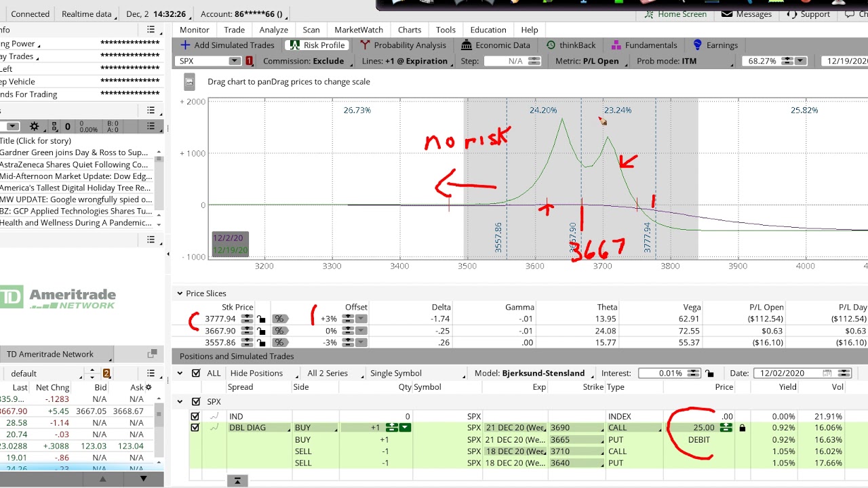868x488 pixels.
Task: Open the Help tab
Action: pos(530,30)
